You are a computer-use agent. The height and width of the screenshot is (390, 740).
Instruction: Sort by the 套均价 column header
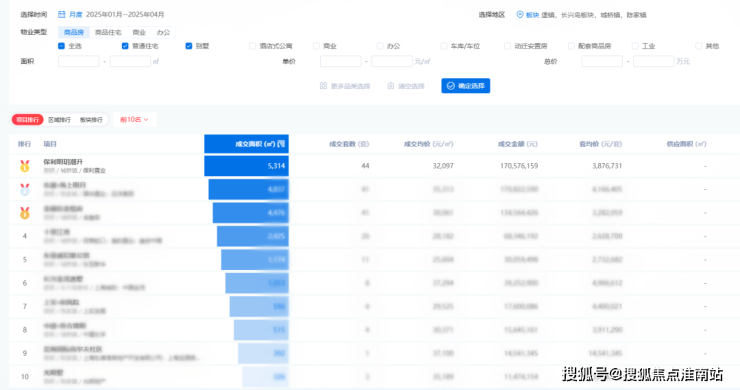(600, 144)
